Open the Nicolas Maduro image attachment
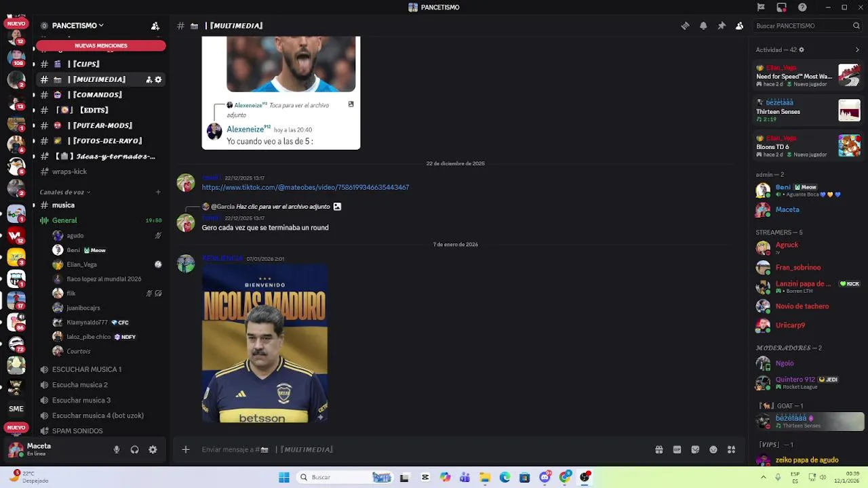The height and width of the screenshot is (488, 868). click(x=264, y=344)
